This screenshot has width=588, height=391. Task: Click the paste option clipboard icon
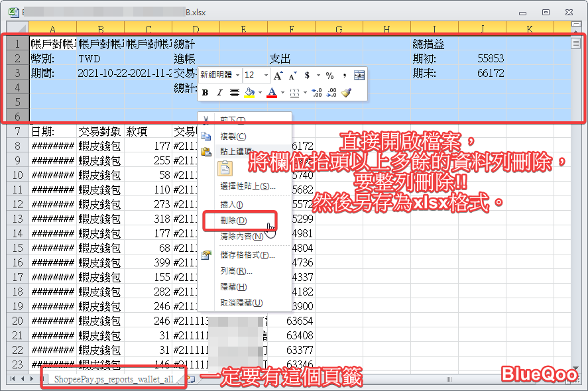225,168
